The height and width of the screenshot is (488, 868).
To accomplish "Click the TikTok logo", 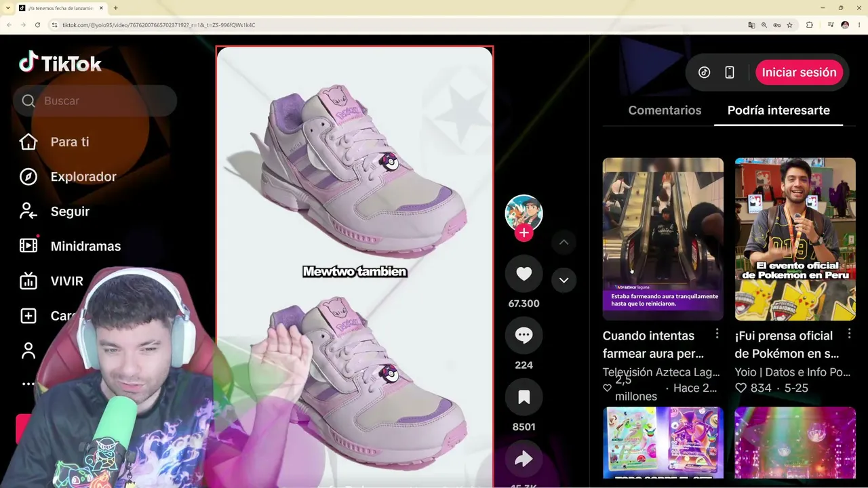I will click(x=60, y=63).
